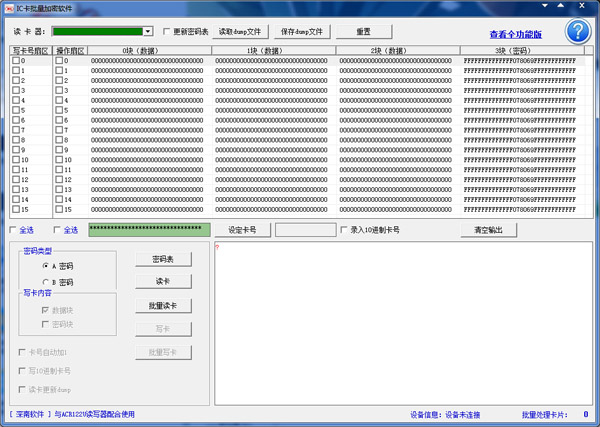600x427 pixels.
Task: Open the 查看全功能版 link
Action: pos(515,34)
